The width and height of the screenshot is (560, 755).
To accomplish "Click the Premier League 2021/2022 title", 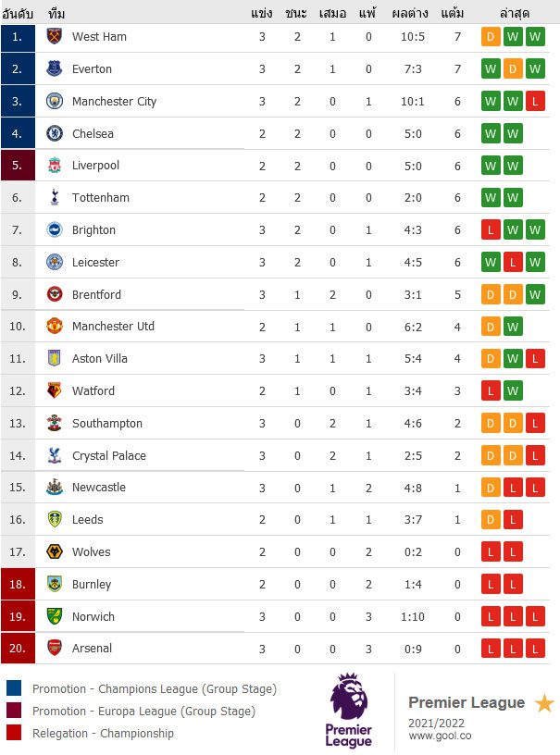I will pyautogui.click(x=467, y=712).
